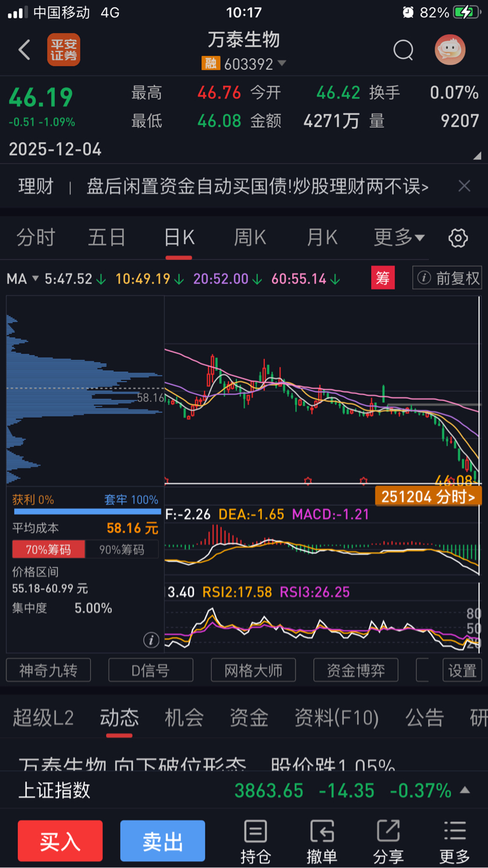The width and height of the screenshot is (488, 868).
Task: Tap the 价格区间 55.18-60.99 元 text
Action: point(50,589)
